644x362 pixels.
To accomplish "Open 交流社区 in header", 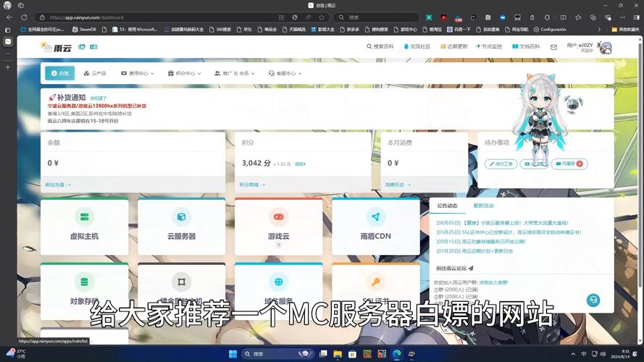I will tap(417, 47).
